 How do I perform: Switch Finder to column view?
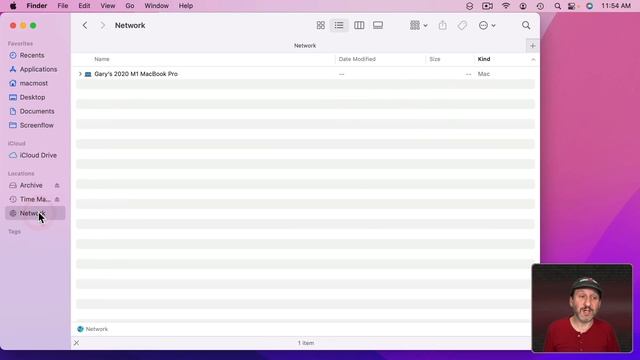point(359,25)
